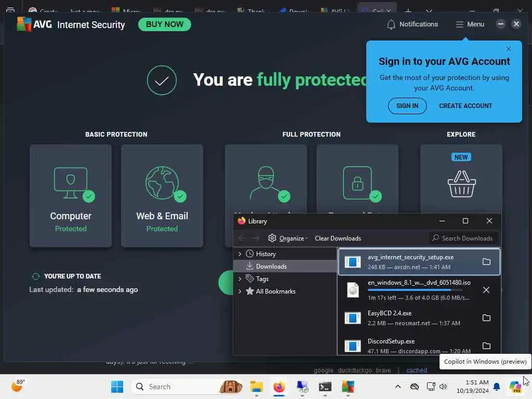Click the SIGN IN button
The height and width of the screenshot is (399, 532).
point(407,106)
